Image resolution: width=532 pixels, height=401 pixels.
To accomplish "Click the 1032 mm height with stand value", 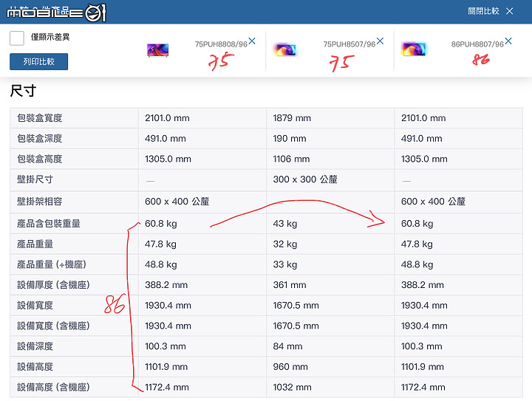I will [292, 387].
